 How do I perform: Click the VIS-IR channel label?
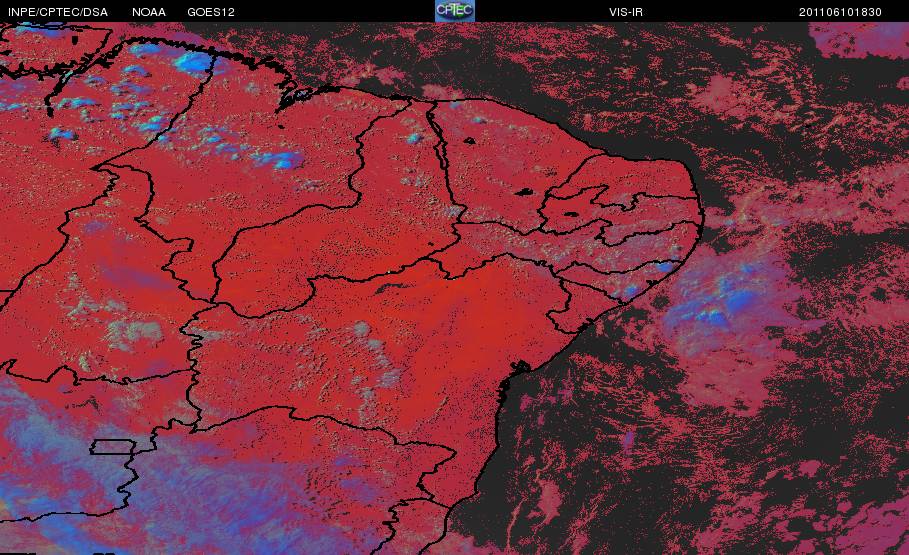pyautogui.click(x=626, y=12)
